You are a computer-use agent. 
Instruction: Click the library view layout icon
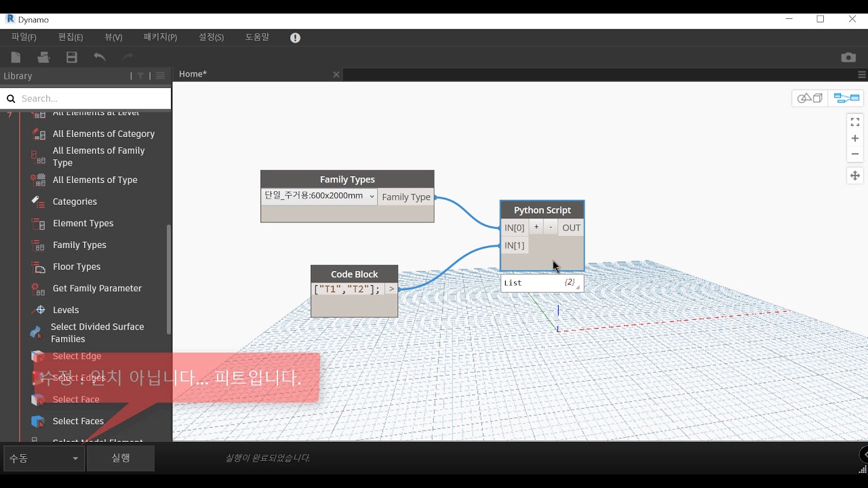tap(160, 76)
